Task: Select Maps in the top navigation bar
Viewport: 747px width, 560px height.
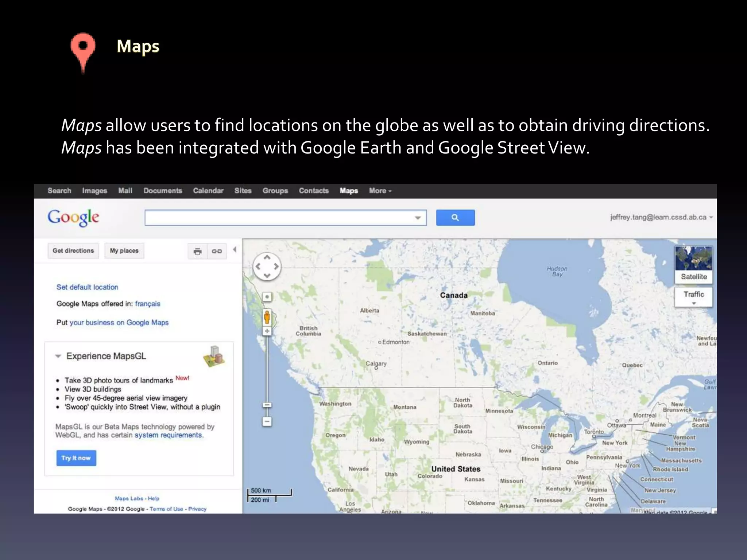Action: point(349,191)
